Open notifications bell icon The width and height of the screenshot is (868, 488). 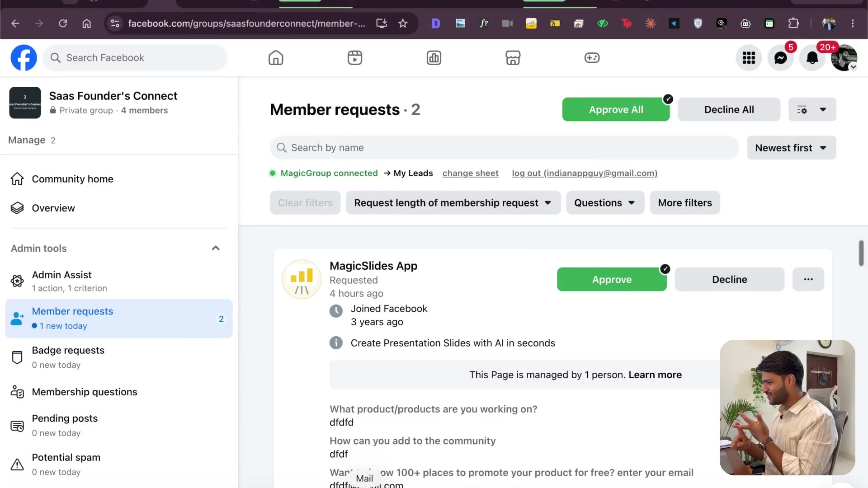812,58
